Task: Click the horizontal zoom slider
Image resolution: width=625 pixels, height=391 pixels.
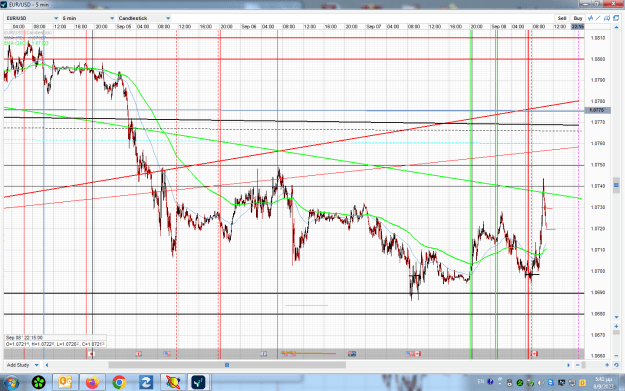Action: coord(584,365)
